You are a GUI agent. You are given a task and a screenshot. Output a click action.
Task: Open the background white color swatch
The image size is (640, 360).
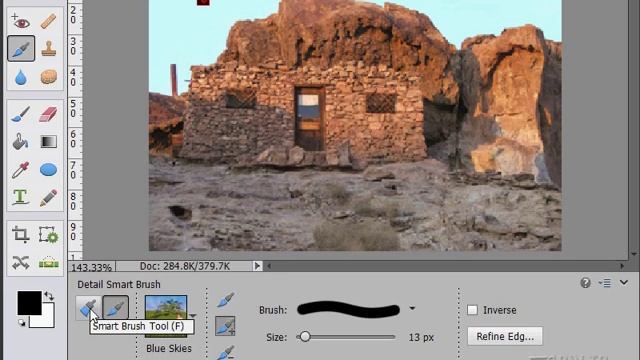click(48, 320)
